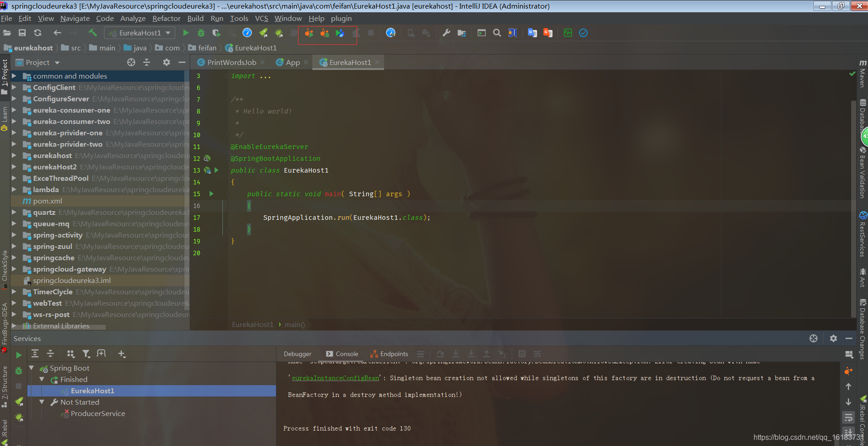Open Project panel gear settings

167,62
